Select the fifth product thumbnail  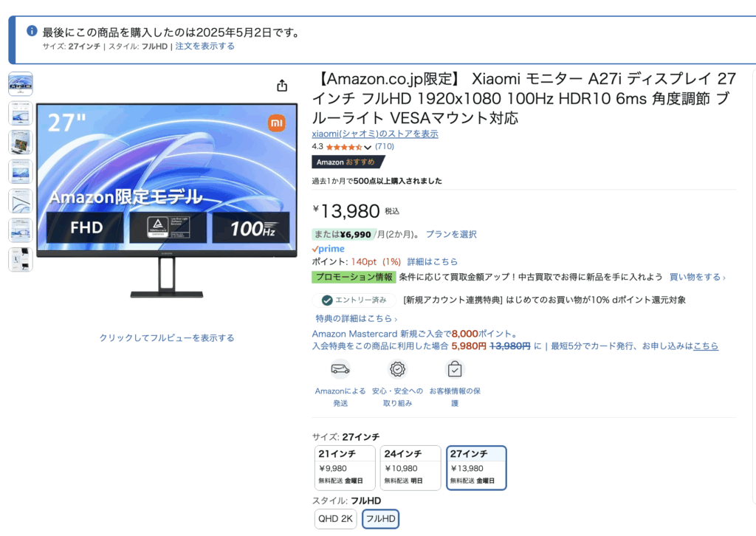point(21,201)
